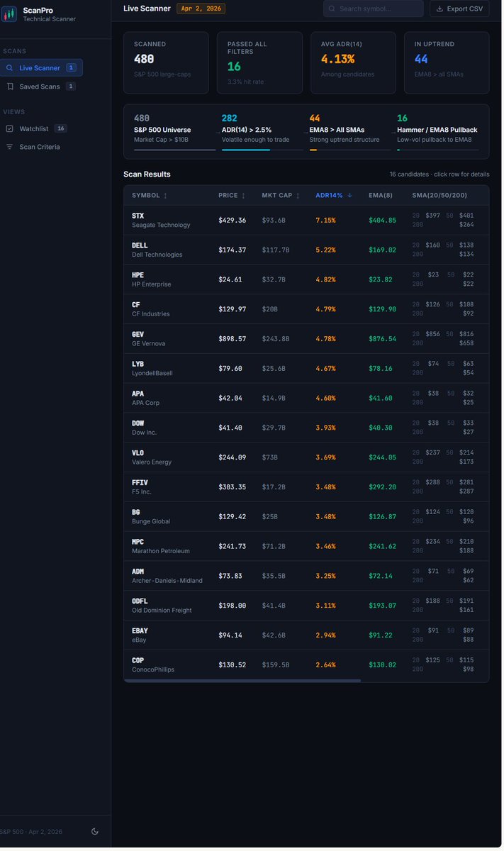The image size is (504, 851).
Task: Focus the Search symbol field
Action: [373, 9]
